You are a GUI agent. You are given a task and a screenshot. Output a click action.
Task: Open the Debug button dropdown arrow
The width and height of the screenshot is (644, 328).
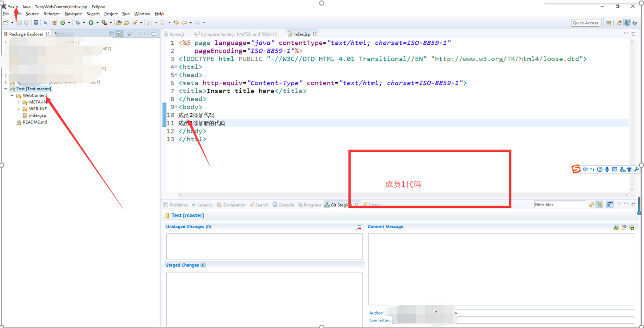tap(84, 23)
